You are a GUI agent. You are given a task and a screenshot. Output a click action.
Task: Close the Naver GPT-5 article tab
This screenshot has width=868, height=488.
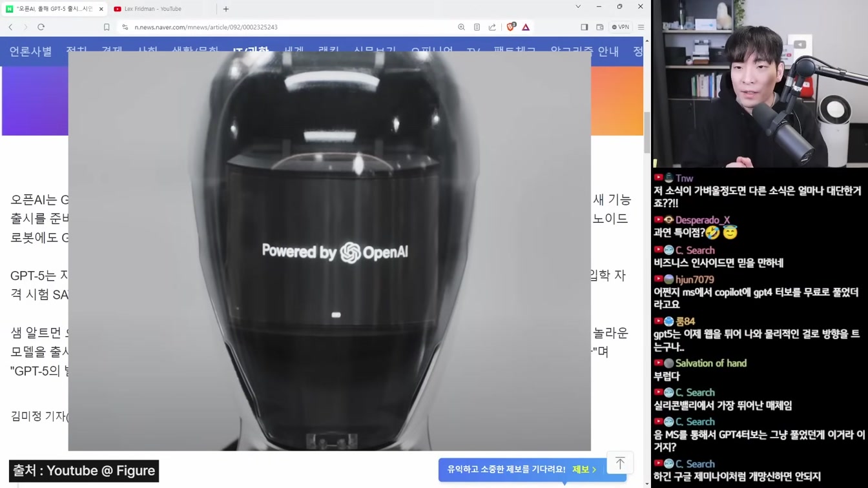pos(101,9)
